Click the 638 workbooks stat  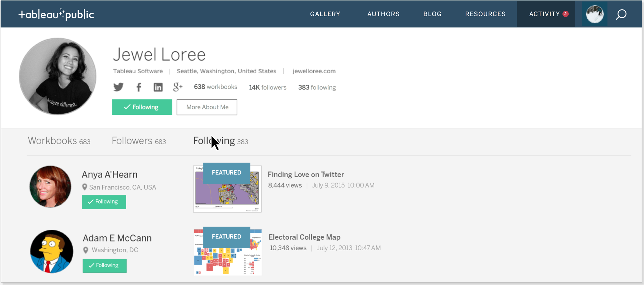point(215,87)
